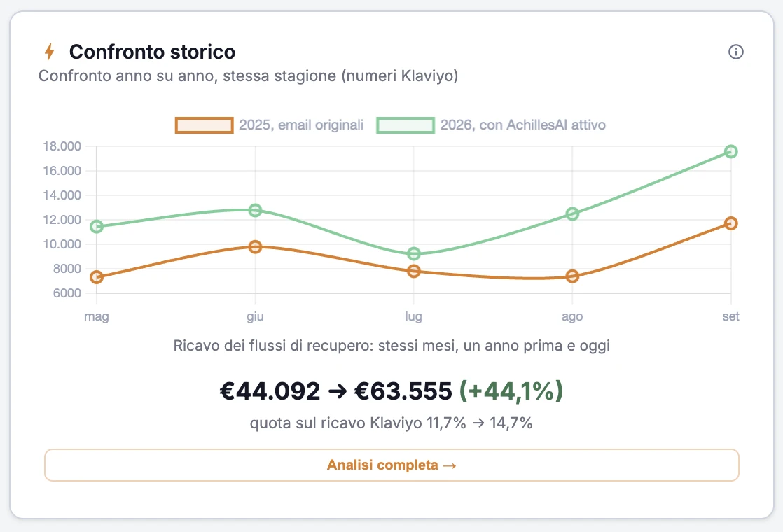Select the orange data point for mag
The image size is (783, 532).
coord(97,277)
